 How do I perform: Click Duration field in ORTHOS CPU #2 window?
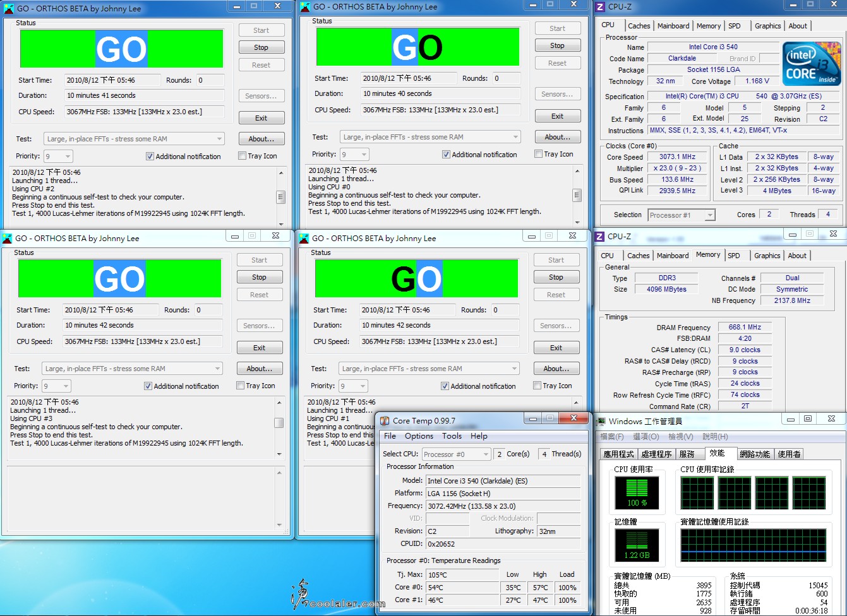145,96
